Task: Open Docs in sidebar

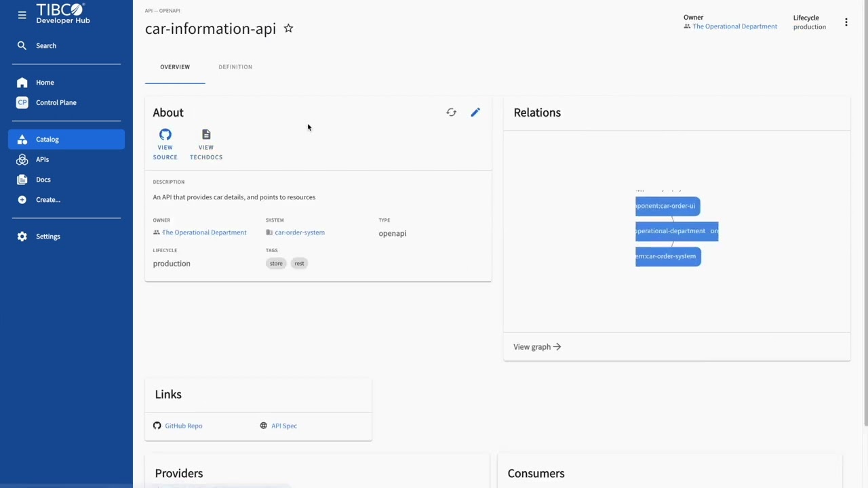Action: point(43,180)
